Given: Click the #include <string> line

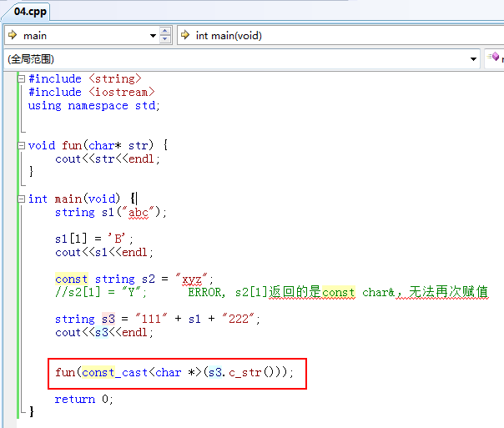Looking at the screenshot, I should pos(85,78).
